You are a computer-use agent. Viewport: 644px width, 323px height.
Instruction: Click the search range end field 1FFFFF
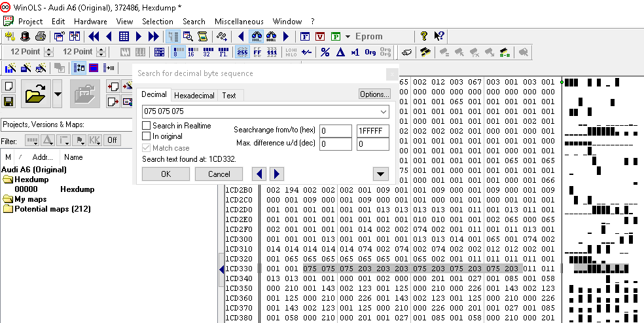click(x=373, y=131)
